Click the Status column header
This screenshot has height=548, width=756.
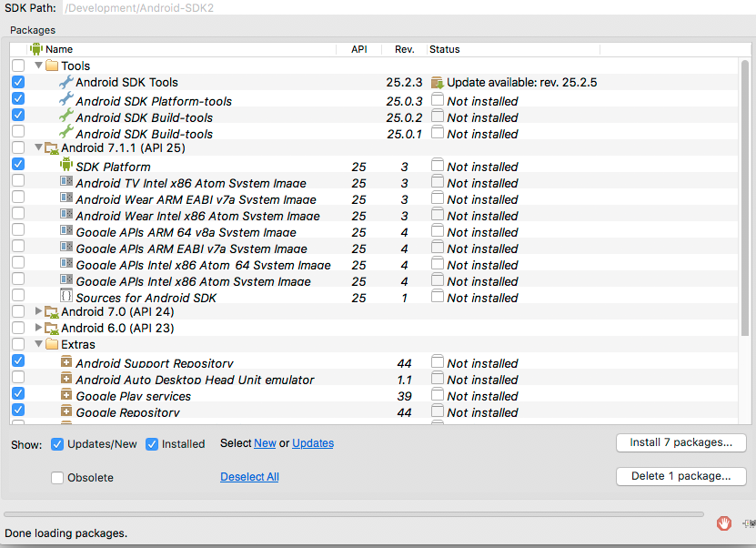513,49
